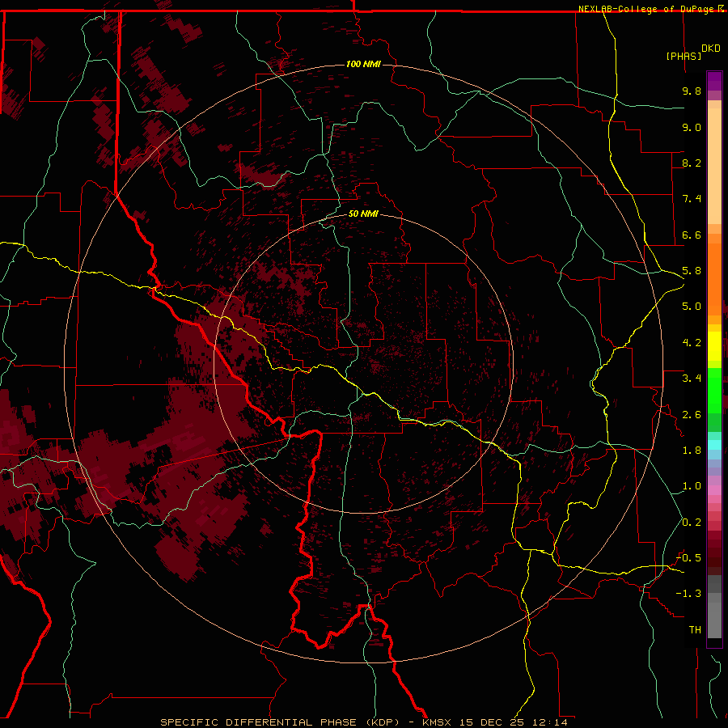Click the 9.0 value on color scale

(692, 127)
